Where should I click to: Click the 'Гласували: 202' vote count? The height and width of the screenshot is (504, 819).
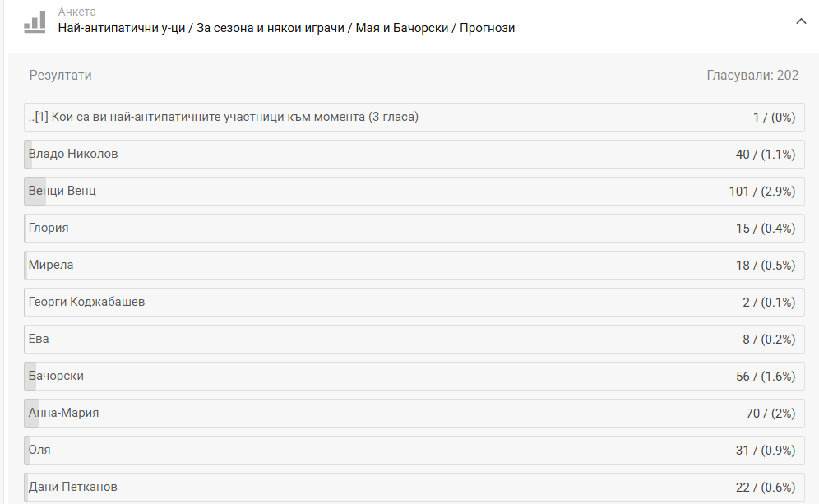752,76
